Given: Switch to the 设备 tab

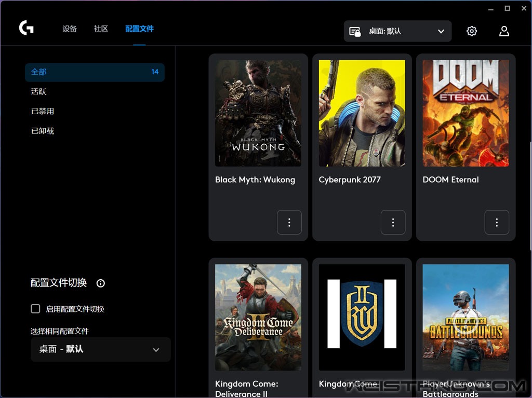Looking at the screenshot, I should pos(70,29).
